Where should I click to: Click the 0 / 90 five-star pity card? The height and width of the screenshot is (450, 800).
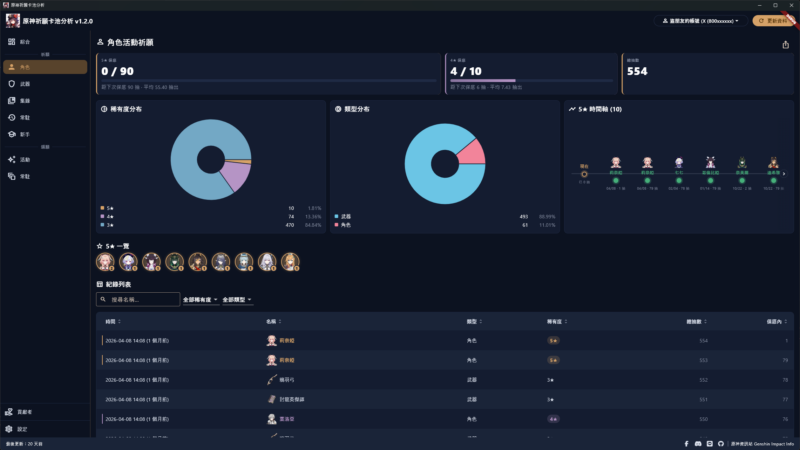(x=268, y=73)
